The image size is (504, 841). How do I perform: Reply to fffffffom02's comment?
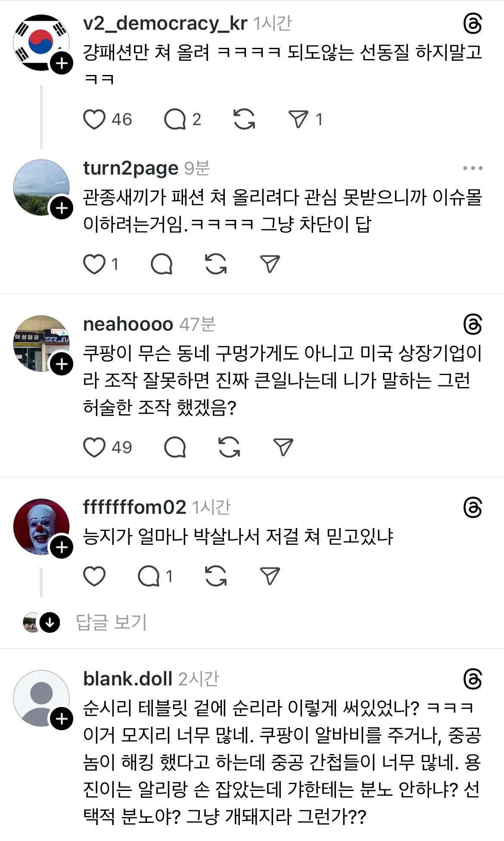[x=149, y=576]
